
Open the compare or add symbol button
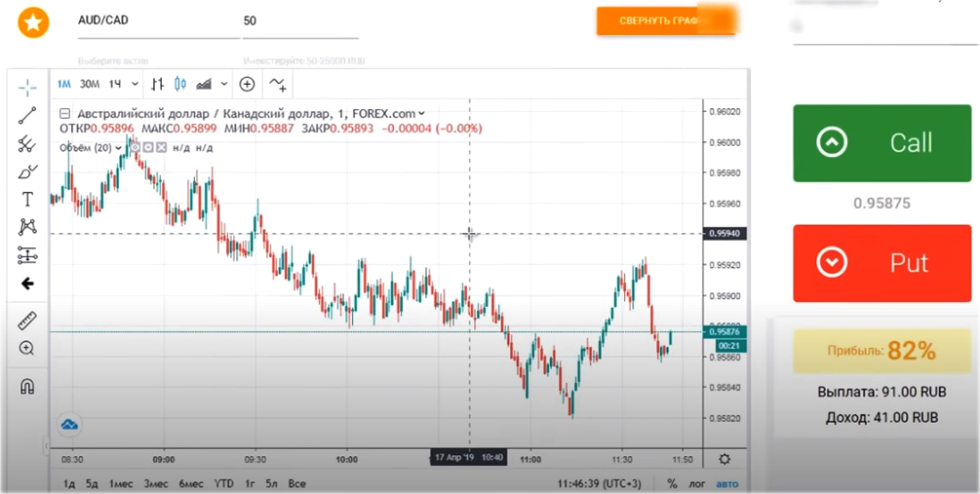247,84
